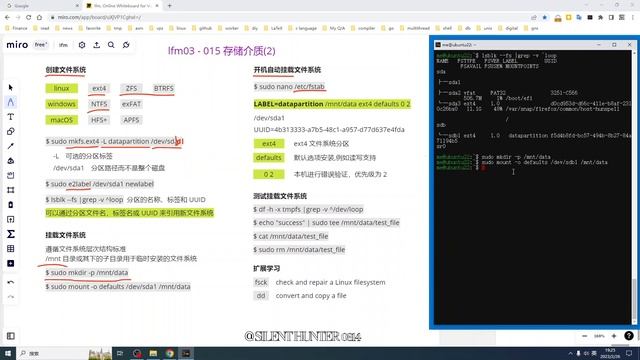The width and height of the screenshot is (640, 360).
Task: Open the Chrome three-dot menu
Action: coord(633,18)
